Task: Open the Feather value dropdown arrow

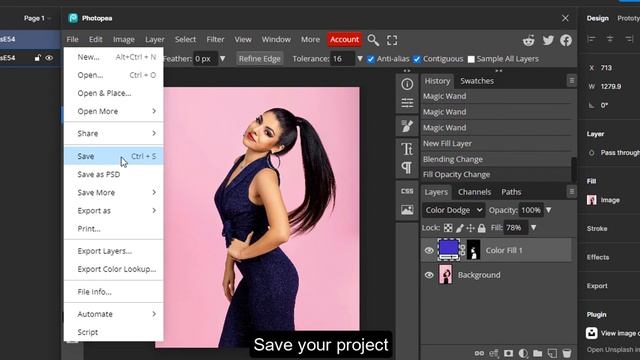Action: click(x=222, y=59)
